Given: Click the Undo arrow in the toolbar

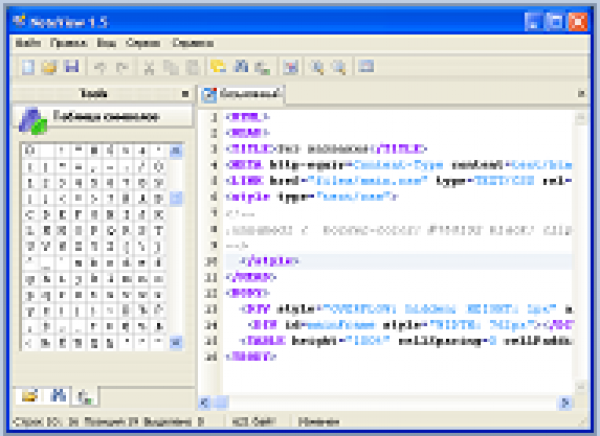Looking at the screenshot, I should point(100,67).
